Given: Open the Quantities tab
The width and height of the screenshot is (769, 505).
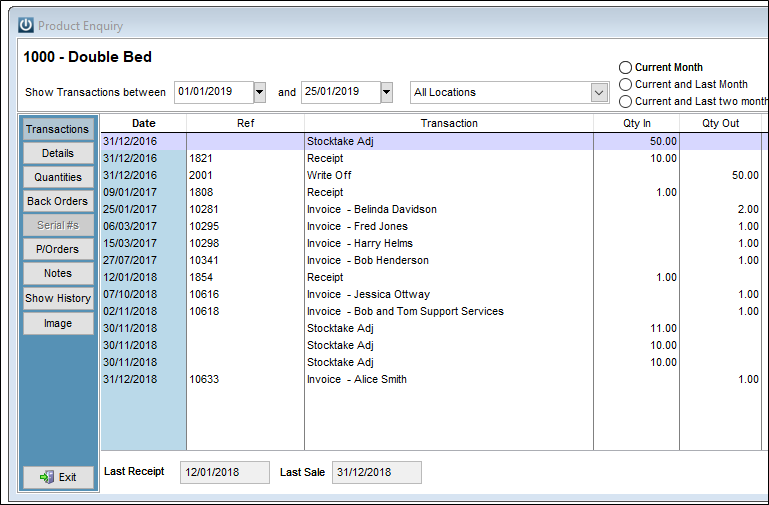Looking at the screenshot, I should tap(58, 177).
